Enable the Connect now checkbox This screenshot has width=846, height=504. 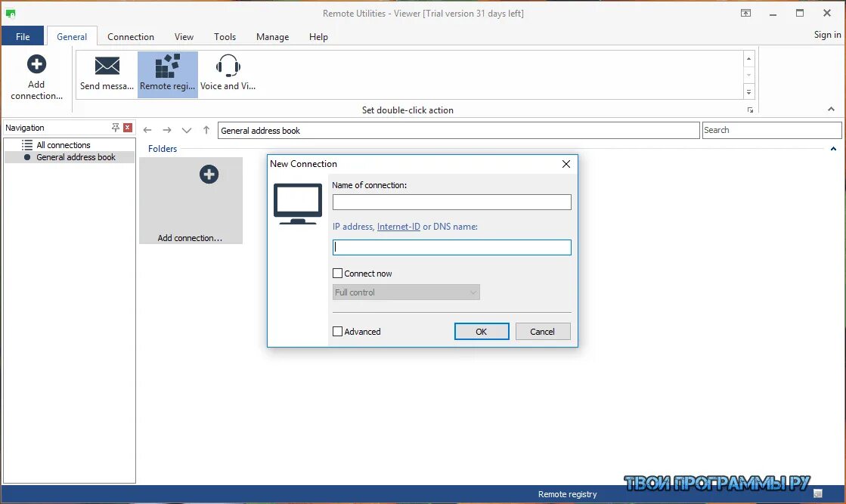tap(338, 274)
